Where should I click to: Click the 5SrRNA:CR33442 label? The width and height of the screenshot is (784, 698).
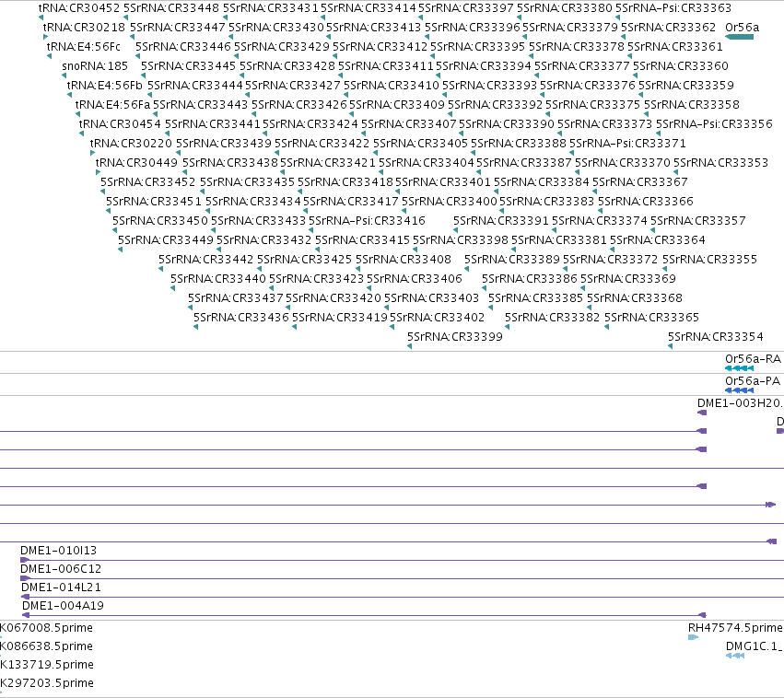click(x=206, y=260)
